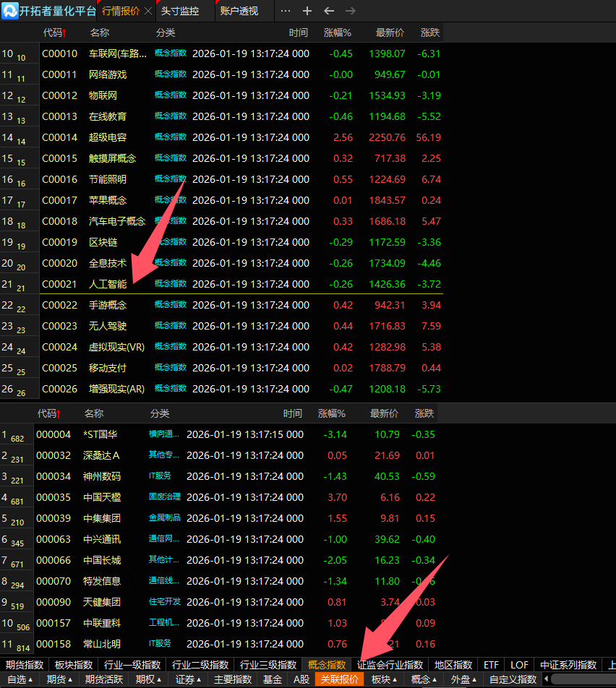Go forward using the right arrow icon
Image resolution: width=616 pixels, height=688 pixels.
(351, 12)
